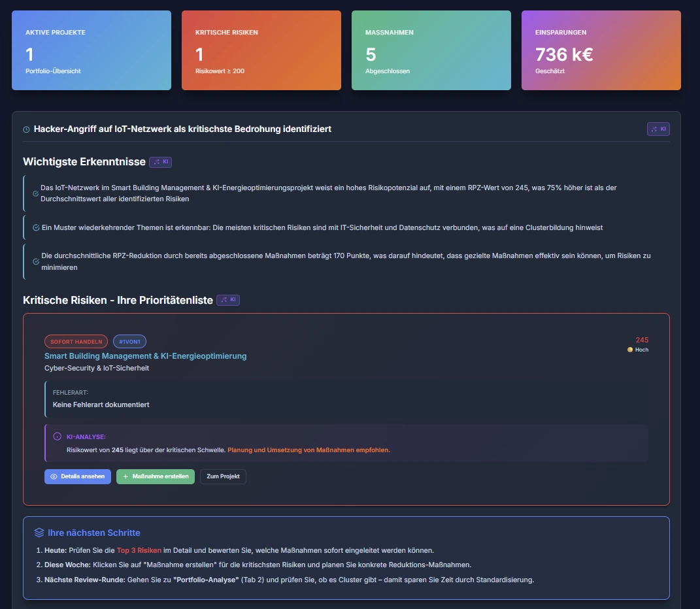Click the 'SOFORT HANDELN' badge
Image resolution: width=700 pixels, height=609 pixels.
point(76,341)
